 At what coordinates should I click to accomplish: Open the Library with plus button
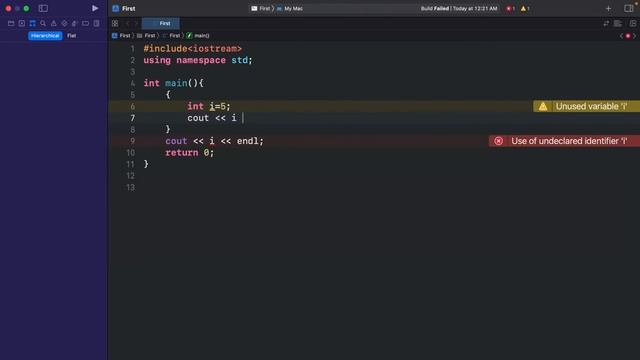(608, 9)
